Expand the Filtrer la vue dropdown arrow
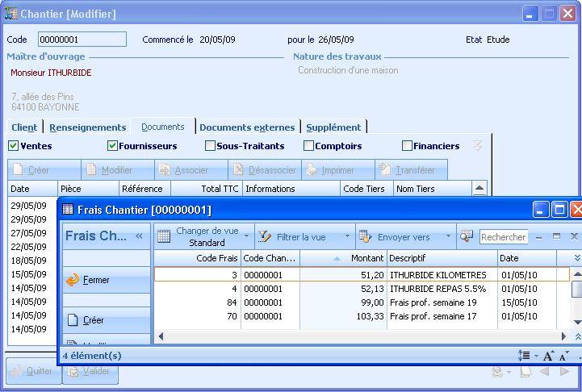Viewport: 582px width, 392px height. coord(348,236)
